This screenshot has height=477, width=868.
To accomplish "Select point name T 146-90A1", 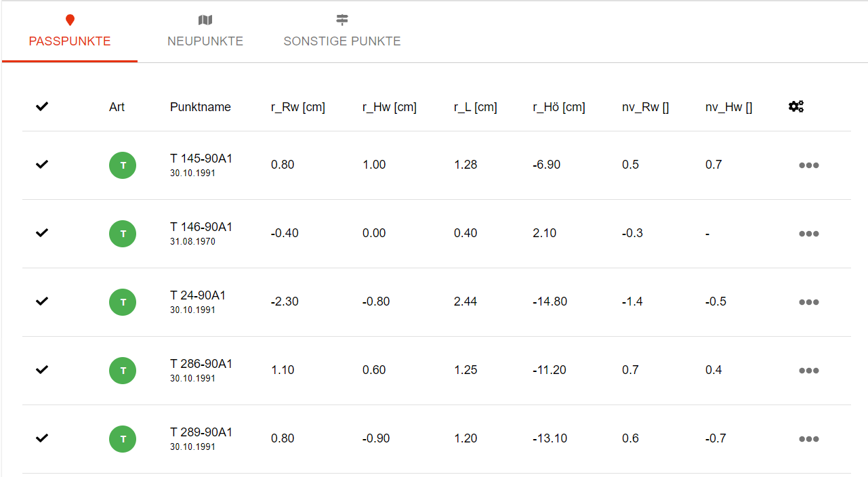I will (x=201, y=227).
